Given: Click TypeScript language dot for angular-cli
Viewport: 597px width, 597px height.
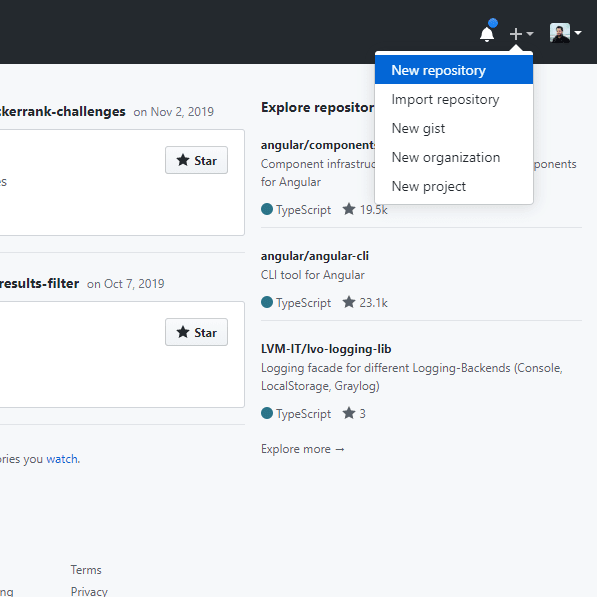Looking at the screenshot, I should [267, 302].
